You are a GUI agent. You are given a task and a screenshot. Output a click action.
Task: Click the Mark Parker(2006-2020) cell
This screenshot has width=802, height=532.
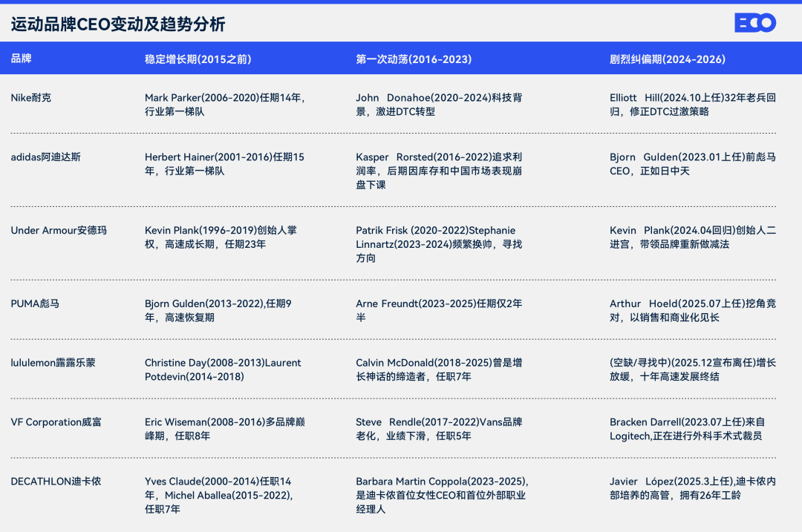[x=224, y=104]
